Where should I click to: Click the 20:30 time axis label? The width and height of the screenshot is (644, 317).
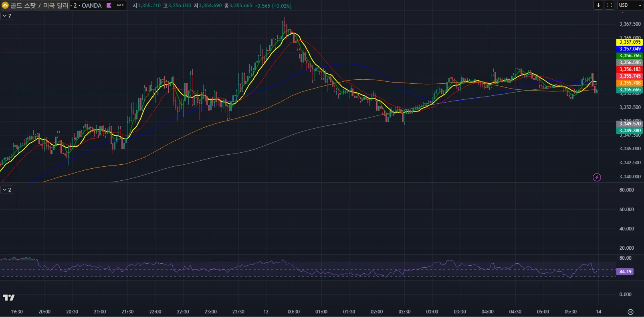[x=72, y=312]
